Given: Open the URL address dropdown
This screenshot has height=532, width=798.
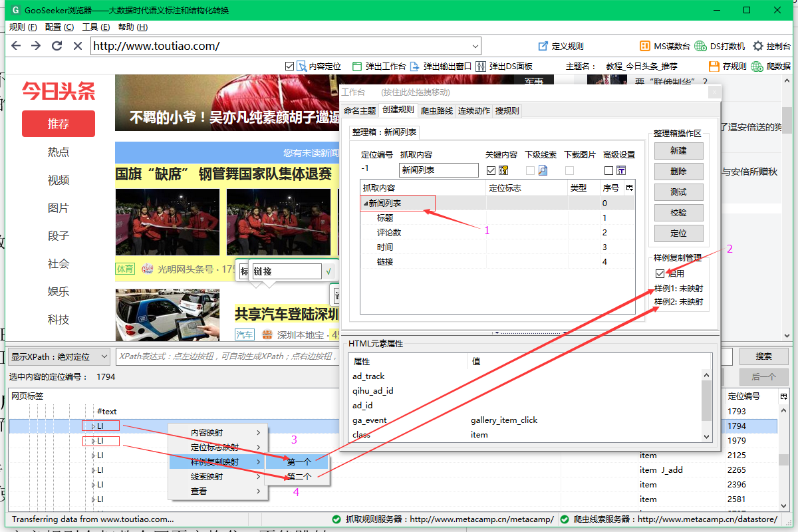Looking at the screenshot, I should [475, 46].
